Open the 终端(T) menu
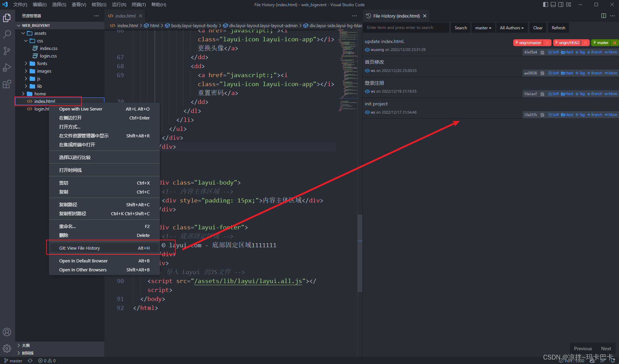619x364 pixels. pos(139,4)
